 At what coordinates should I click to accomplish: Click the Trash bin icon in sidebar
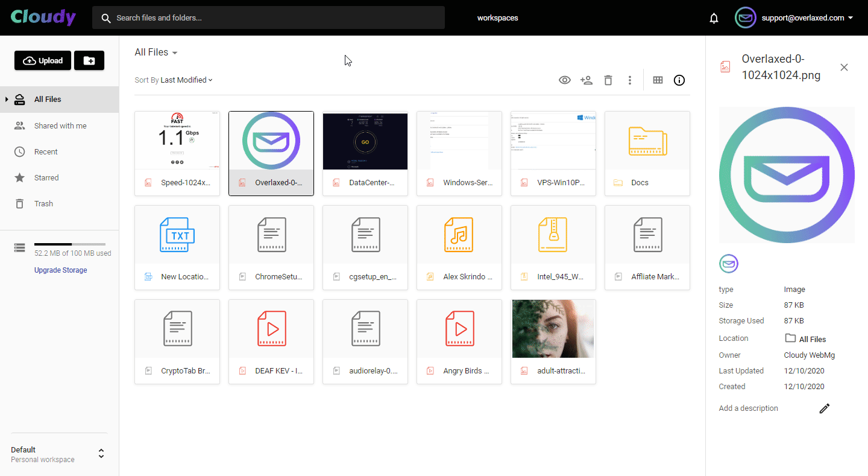point(20,203)
